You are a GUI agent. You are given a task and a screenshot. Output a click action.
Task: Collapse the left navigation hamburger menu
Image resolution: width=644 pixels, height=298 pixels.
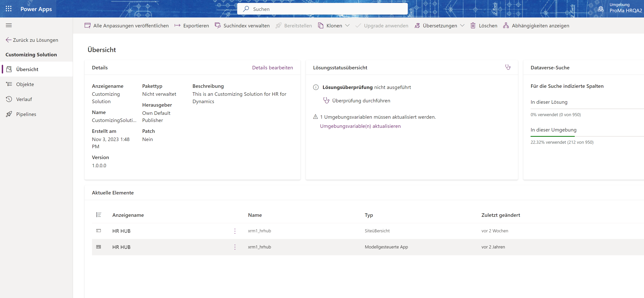click(9, 25)
